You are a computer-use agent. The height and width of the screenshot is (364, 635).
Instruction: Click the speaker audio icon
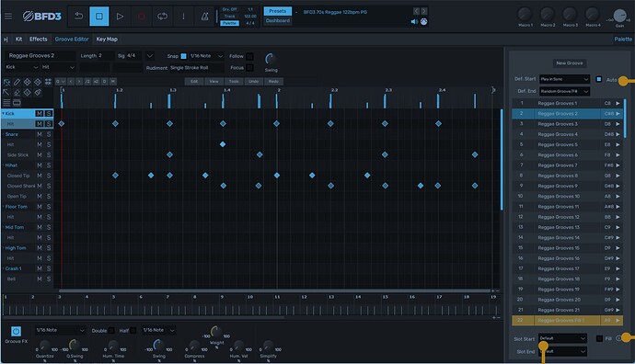(x=414, y=21)
